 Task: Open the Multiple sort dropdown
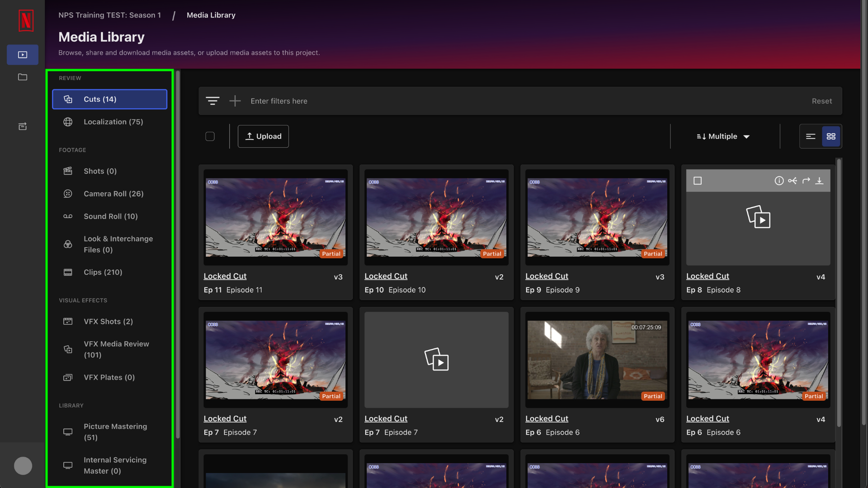point(723,136)
